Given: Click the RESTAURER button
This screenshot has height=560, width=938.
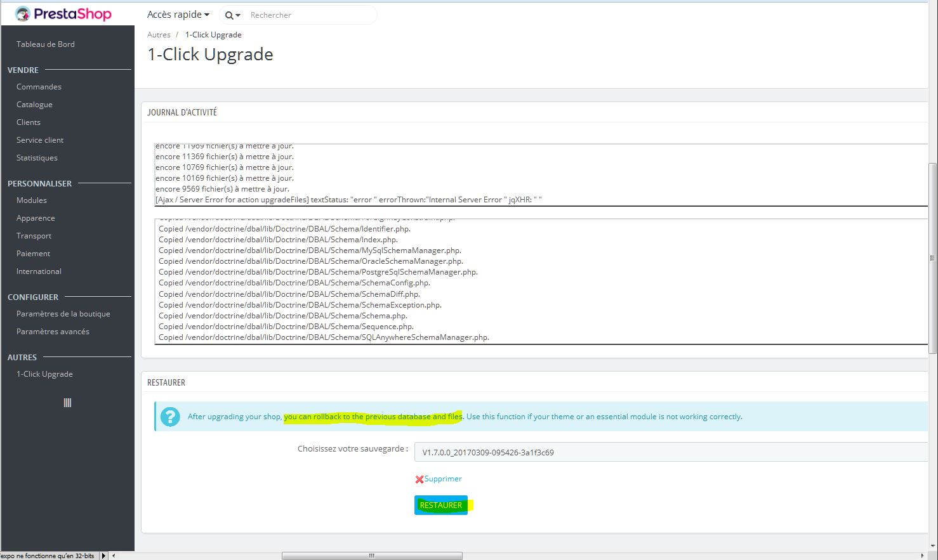Looking at the screenshot, I should click(441, 505).
